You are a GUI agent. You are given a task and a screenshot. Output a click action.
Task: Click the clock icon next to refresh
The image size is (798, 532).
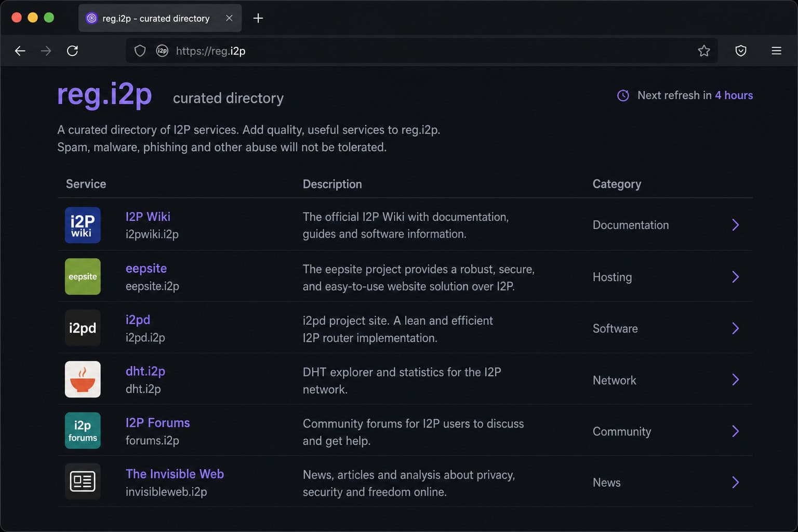click(623, 96)
